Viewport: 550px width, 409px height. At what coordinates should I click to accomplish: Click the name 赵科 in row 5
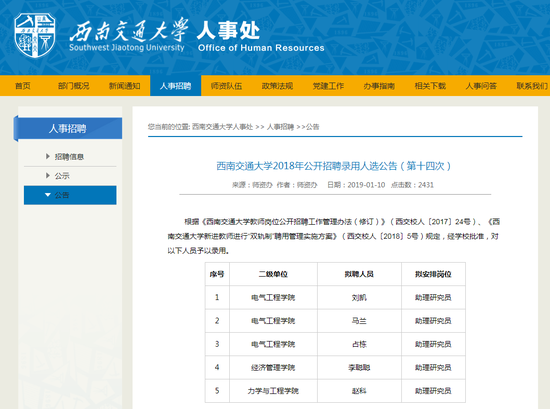(359, 391)
